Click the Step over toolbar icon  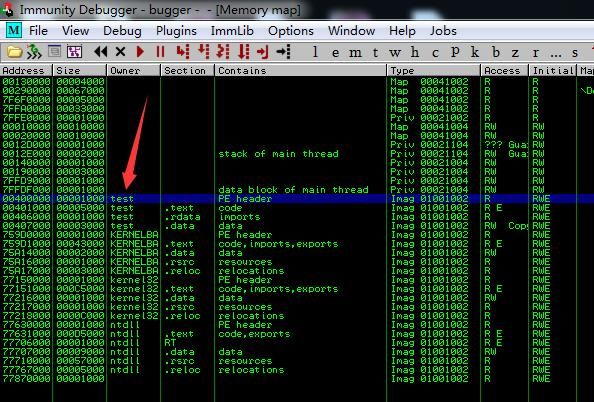pos(203,52)
